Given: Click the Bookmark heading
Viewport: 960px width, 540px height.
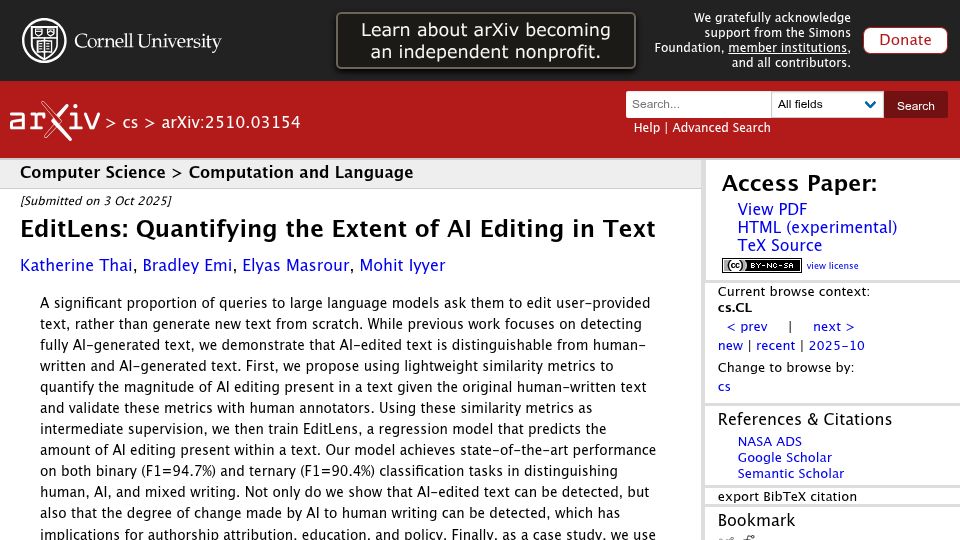Looking at the screenshot, I should [756, 520].
